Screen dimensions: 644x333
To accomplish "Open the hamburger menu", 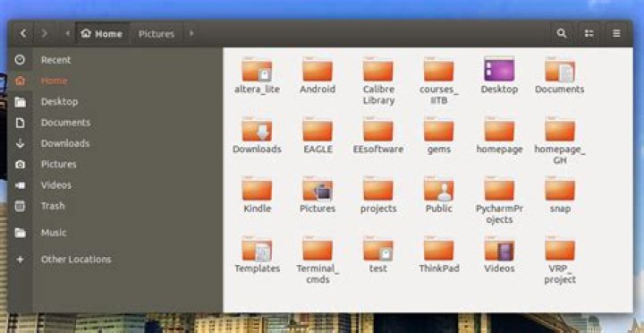I will click(x=616, y=34).
